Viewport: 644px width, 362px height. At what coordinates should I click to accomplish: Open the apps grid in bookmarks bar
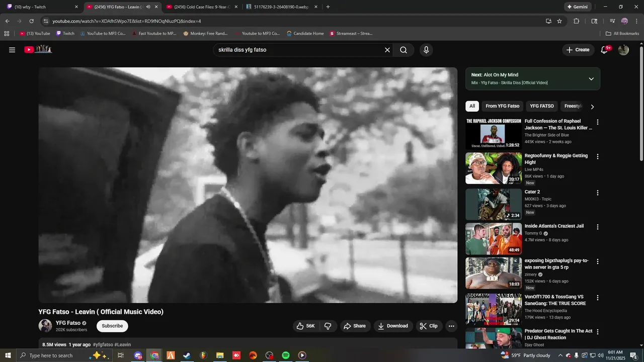tap(7, 34)
